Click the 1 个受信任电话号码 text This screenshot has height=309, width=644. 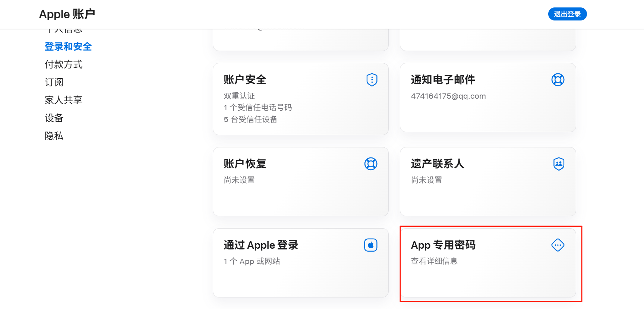click(x=258, y=108)
